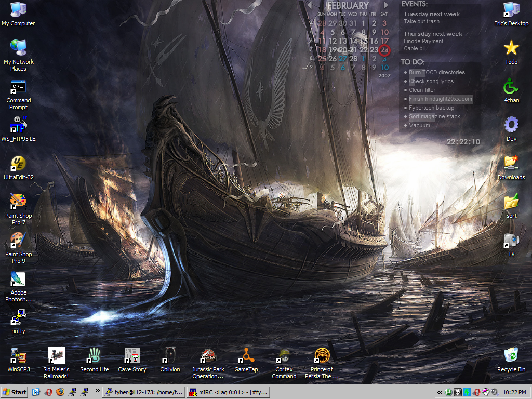Open the volume speaker tray icon

click(495, 392)
